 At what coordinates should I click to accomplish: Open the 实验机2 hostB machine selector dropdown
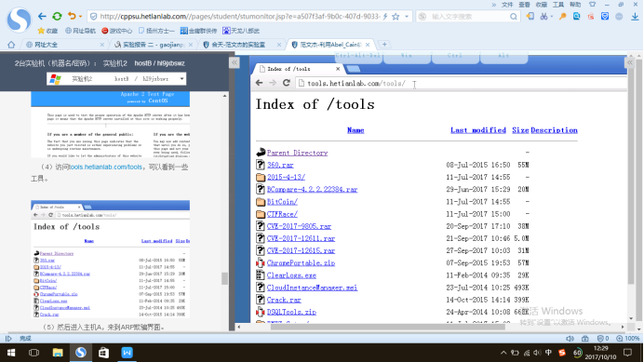pos(116,79)
